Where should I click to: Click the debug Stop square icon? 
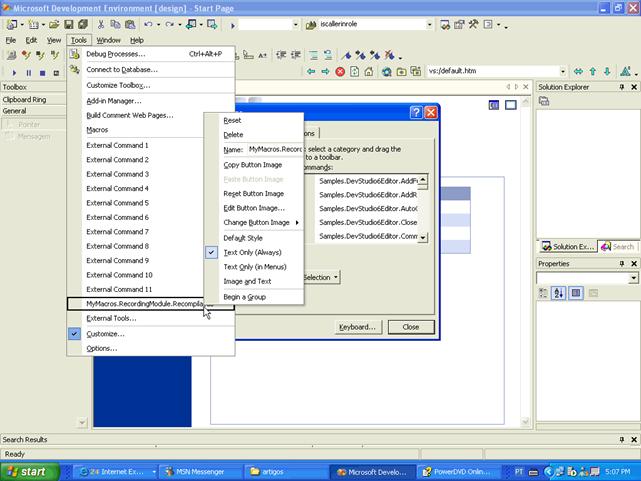coord(43,73)
